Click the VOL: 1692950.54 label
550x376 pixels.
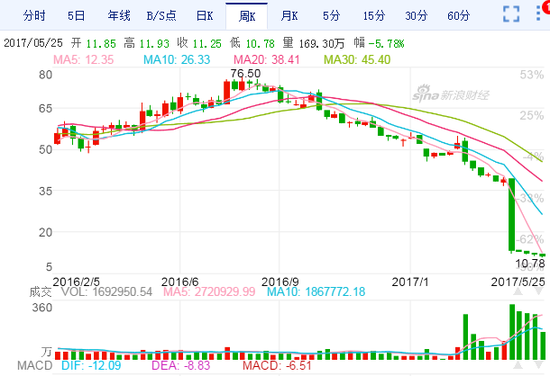click(107, 292)
